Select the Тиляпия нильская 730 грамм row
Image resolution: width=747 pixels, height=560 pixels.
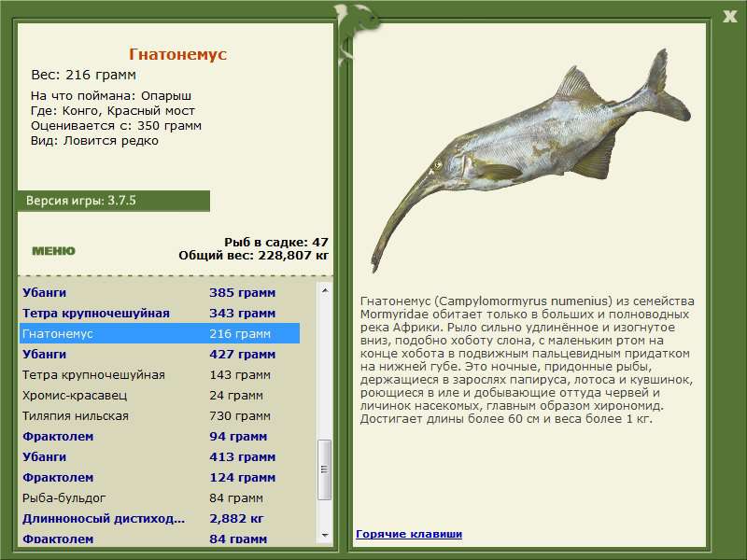160,415
